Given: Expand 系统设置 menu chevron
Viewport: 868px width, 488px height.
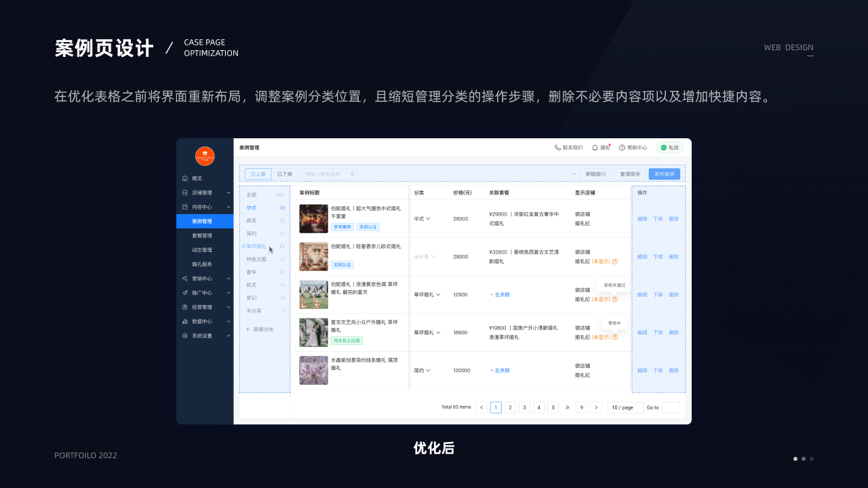Looking at the screenshot, I should (229, 335).
